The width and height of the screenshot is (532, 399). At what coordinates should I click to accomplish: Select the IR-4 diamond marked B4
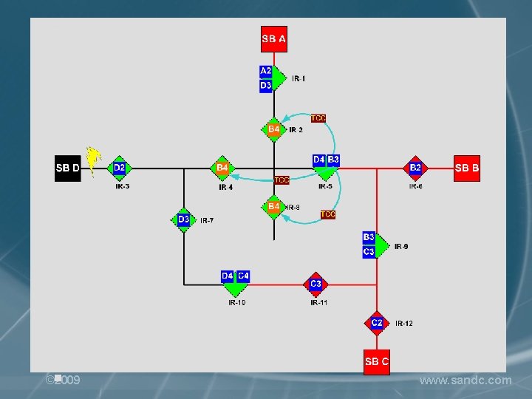[x=222, y=168]
